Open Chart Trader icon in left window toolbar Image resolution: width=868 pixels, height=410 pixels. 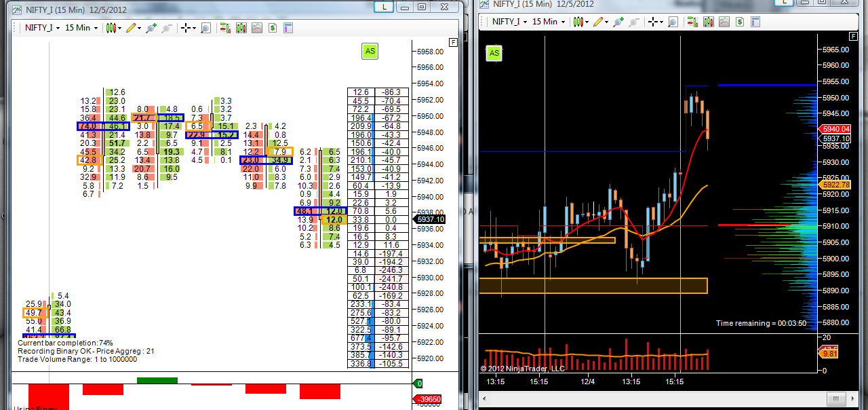[x=224, y=28]
